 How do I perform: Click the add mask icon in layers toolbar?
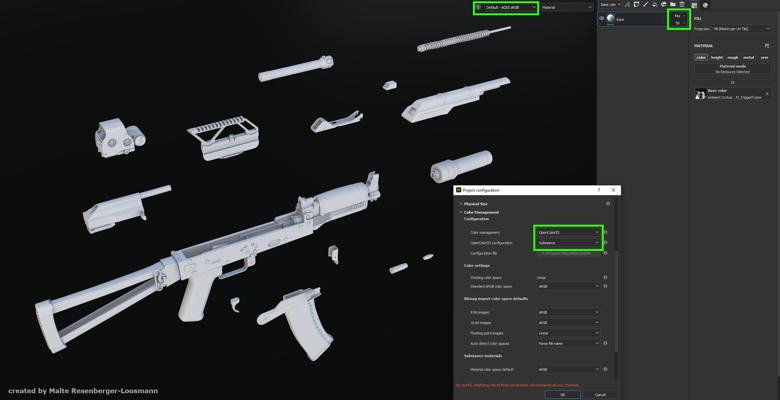636,4
